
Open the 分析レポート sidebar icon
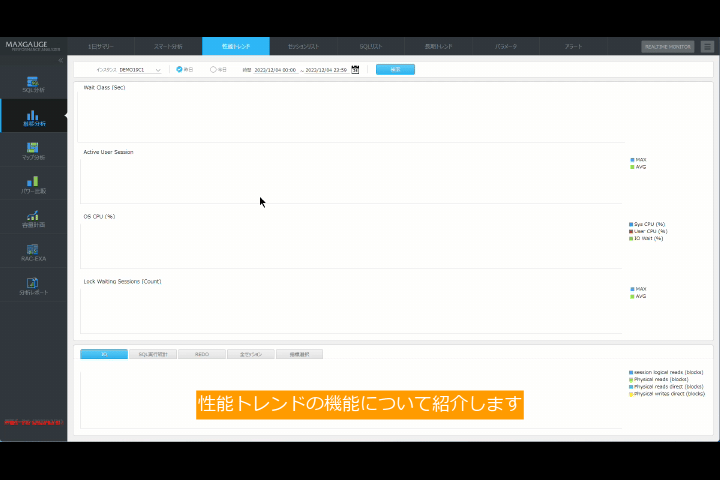coord(33,287)
